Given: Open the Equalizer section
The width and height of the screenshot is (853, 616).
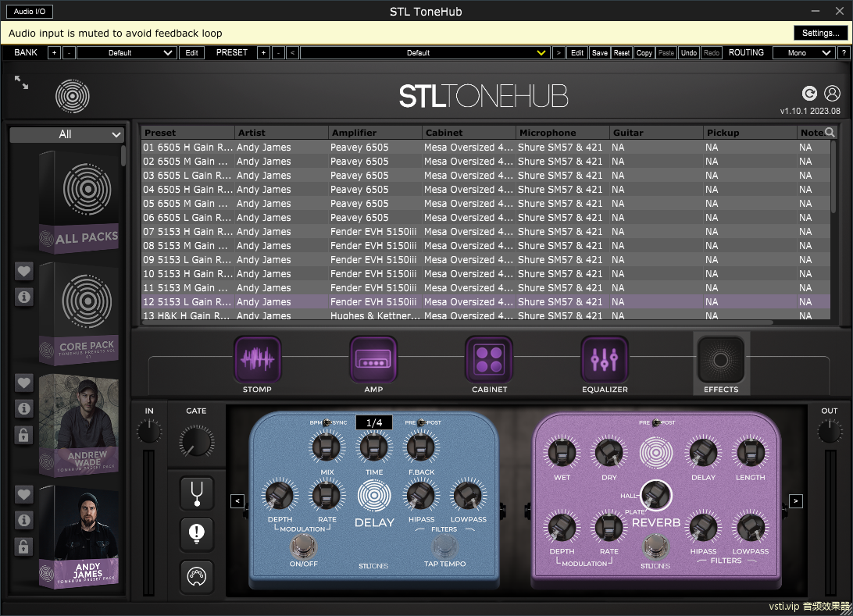Looking at the screenshot, I should click(x=605, y=359).
